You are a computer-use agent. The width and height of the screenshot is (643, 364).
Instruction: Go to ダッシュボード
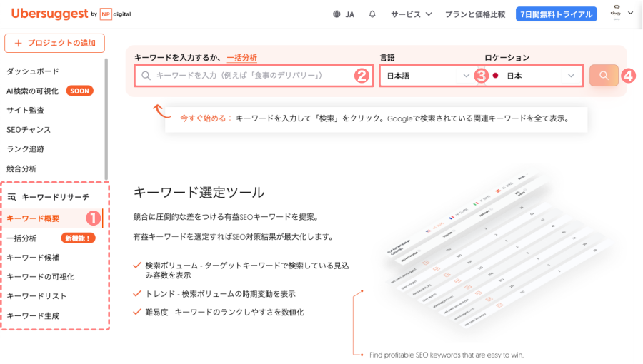33,71
